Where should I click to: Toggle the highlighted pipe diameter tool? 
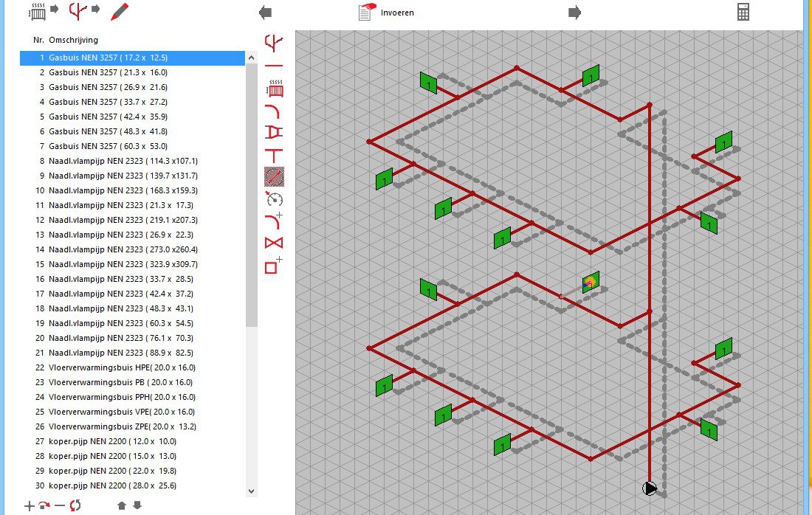pyautogui.click(x=274, y=177)
